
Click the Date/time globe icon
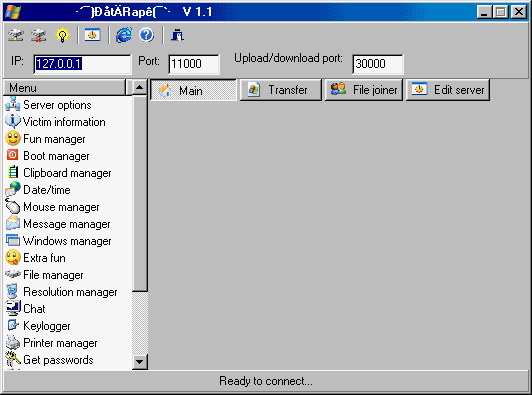pyautogui.click(x=13, y=189)
